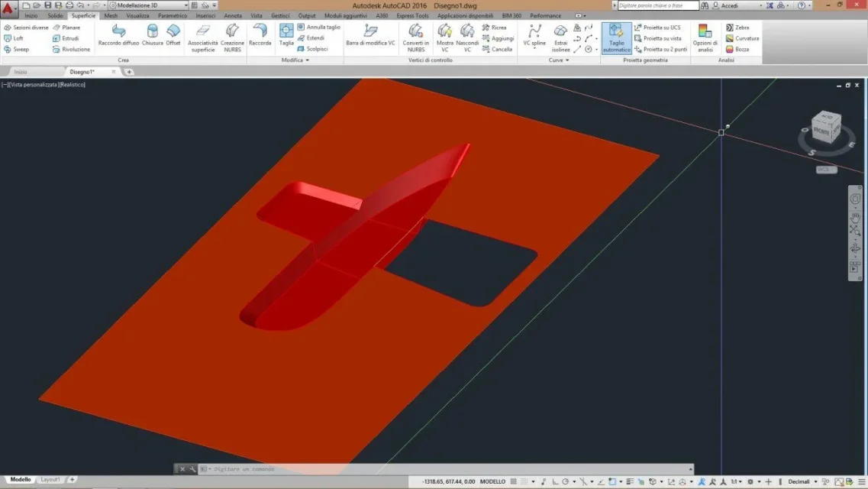Click the Estendi surface tool
The height and width of the screenshot is (489, 868).
(x=311, y=37)
